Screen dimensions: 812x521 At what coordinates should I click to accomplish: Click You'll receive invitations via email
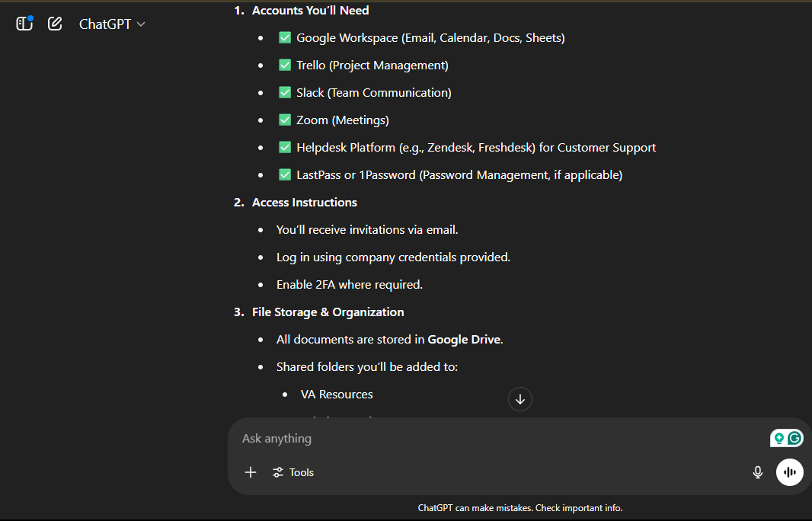pos(367,230)
